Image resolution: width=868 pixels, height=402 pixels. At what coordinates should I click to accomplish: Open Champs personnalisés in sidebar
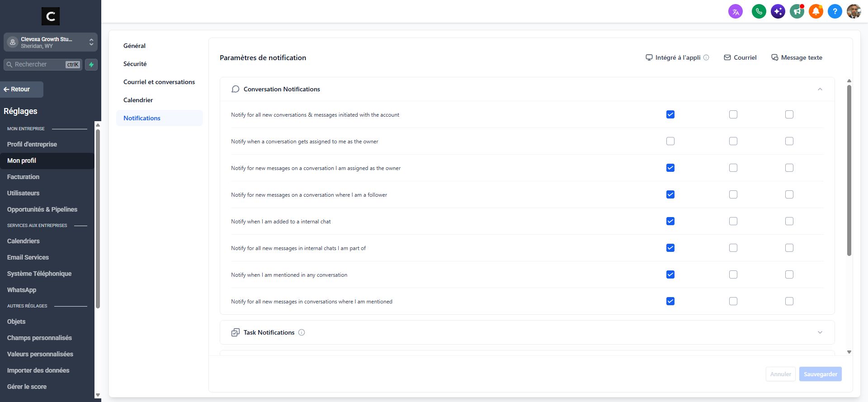(39, 338)
